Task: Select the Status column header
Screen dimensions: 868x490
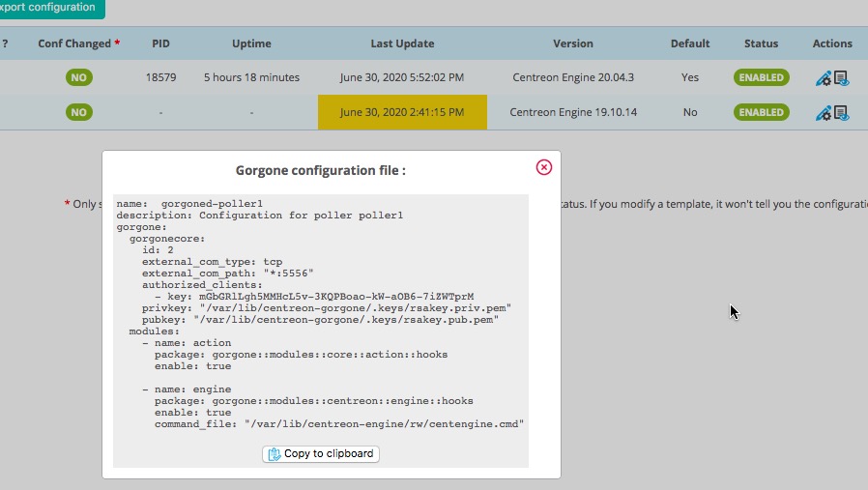Action: 761,43
